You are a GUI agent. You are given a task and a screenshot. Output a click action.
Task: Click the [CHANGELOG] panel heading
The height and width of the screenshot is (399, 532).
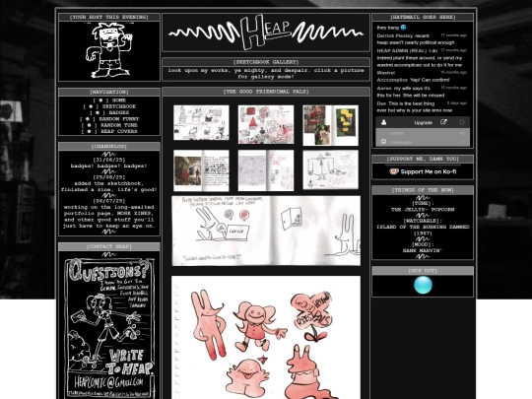tap(109, 146)
